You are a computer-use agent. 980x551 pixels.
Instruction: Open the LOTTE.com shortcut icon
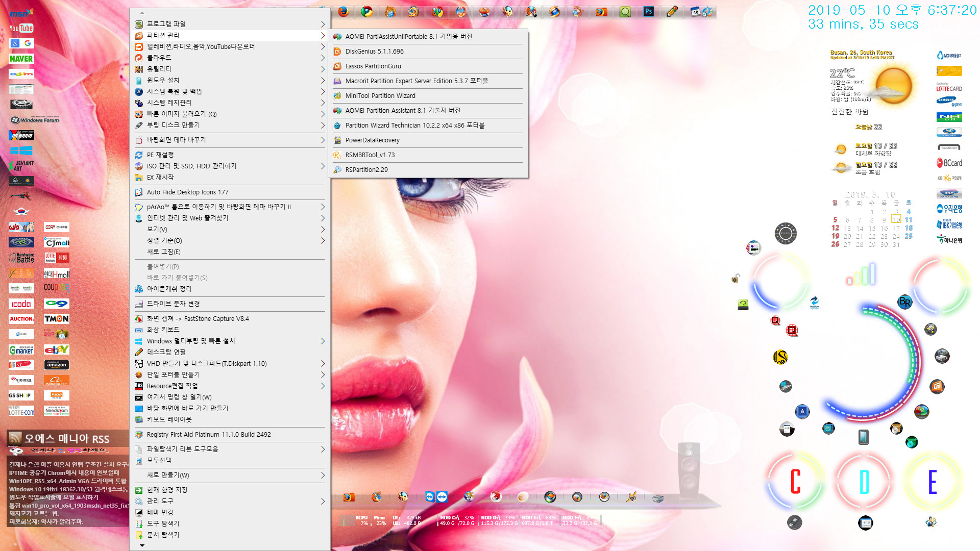[x=21, y=411]
